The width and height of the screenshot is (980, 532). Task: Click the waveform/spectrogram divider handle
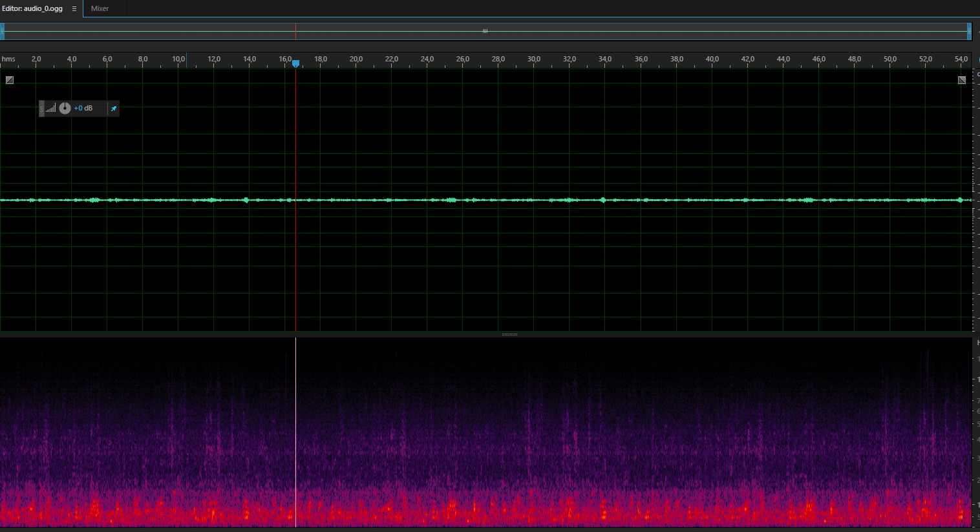click(509, 334)
